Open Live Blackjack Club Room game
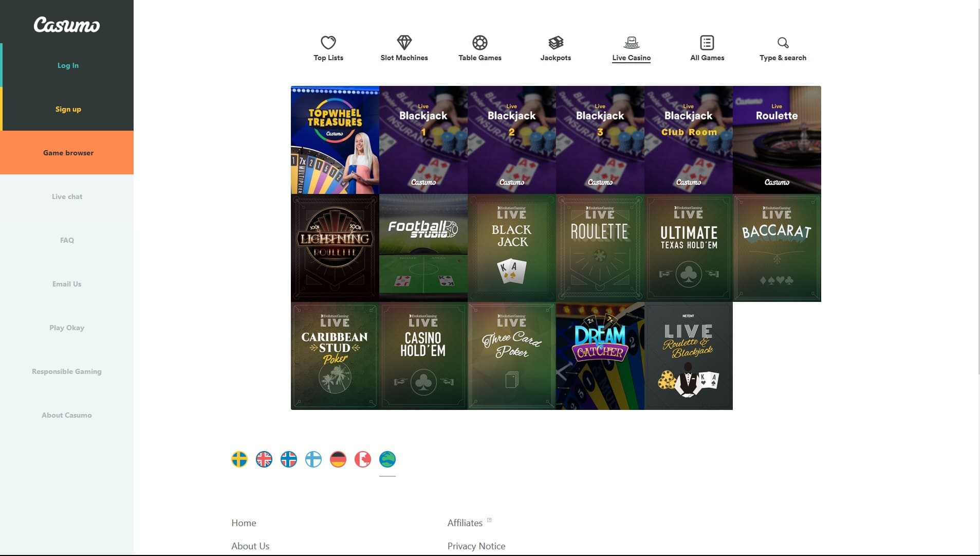 point(689,140)
